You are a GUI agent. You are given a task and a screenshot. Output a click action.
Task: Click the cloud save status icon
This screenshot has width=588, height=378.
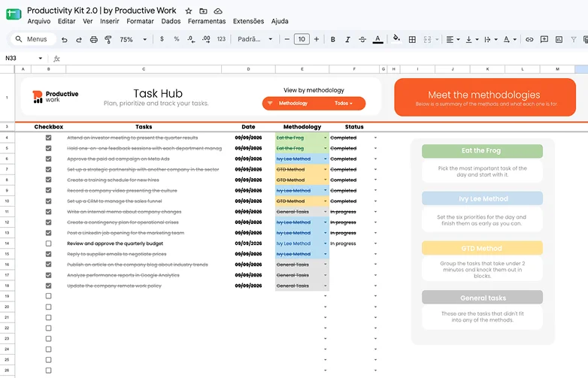click(217, 11)
